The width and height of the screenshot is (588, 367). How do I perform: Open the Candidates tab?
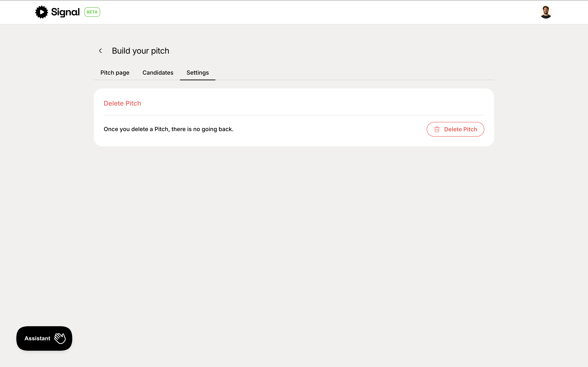coord(158,73)
